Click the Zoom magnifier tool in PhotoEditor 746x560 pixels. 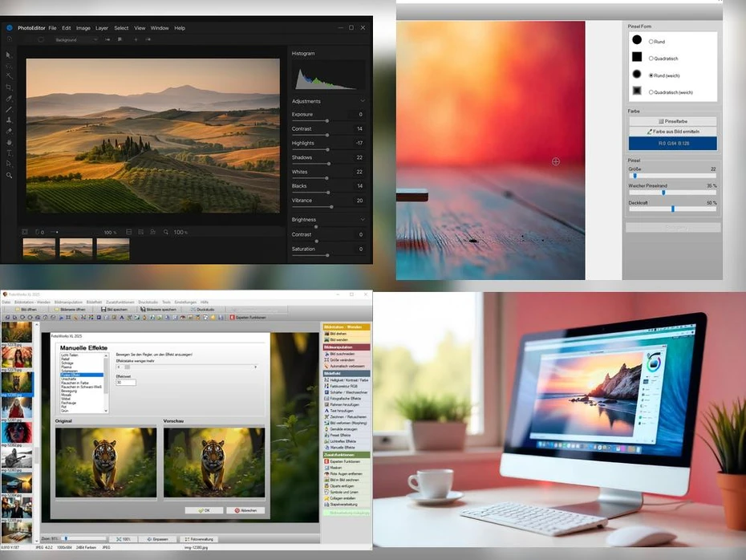10,175
